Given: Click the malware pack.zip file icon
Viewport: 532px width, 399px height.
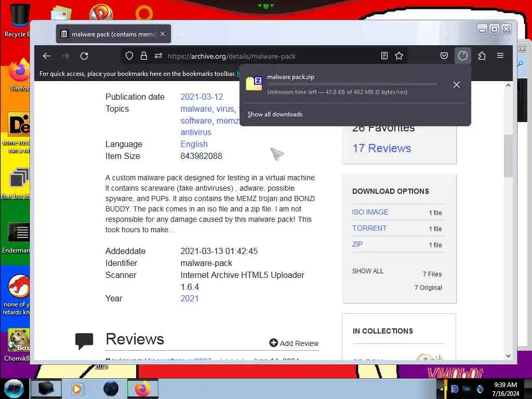Looking at the screenshot, I should pos(254,84).
